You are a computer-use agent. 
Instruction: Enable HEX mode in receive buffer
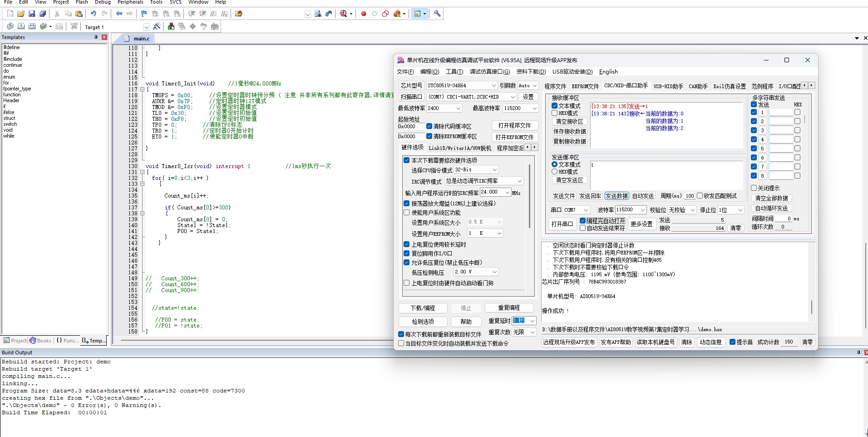(x=554, y=113)
